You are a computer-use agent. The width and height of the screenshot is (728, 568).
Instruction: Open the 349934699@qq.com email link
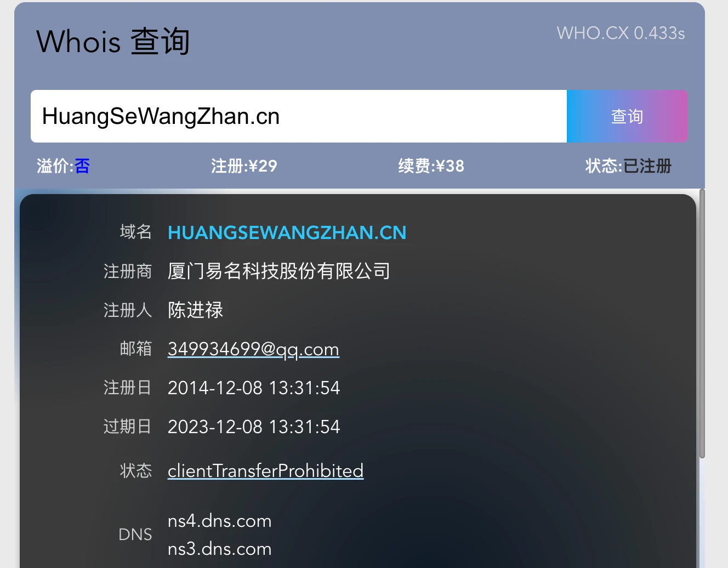click(x=253, y=349)
